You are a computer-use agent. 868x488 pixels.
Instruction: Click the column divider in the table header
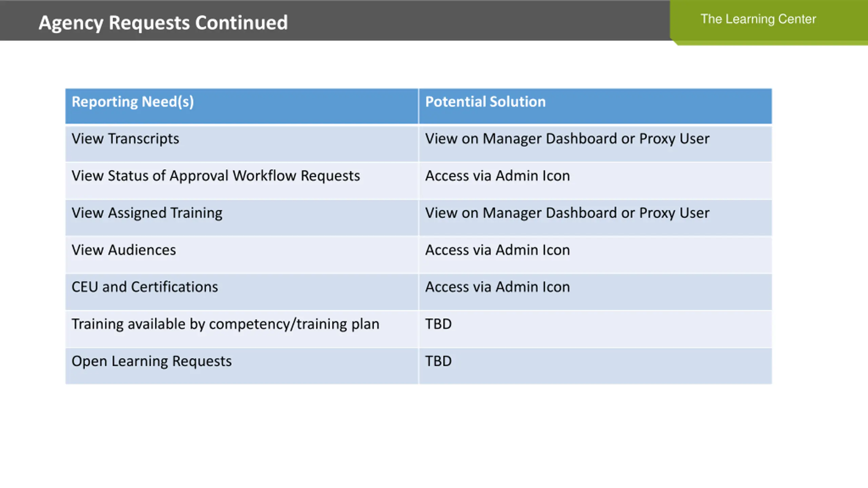coord(419,106)
